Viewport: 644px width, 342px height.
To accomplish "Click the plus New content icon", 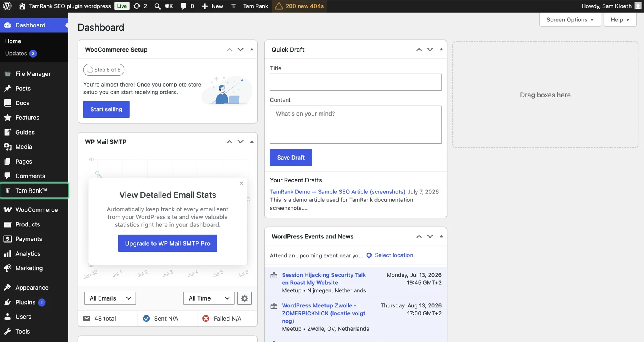I will point(205,6).
